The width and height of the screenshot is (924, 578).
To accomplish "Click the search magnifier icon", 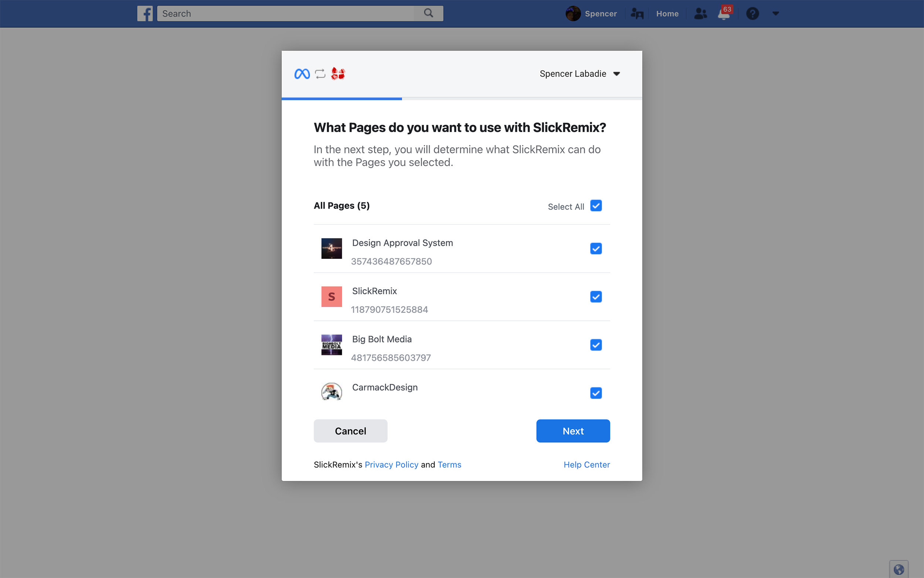I will [429, 13].
